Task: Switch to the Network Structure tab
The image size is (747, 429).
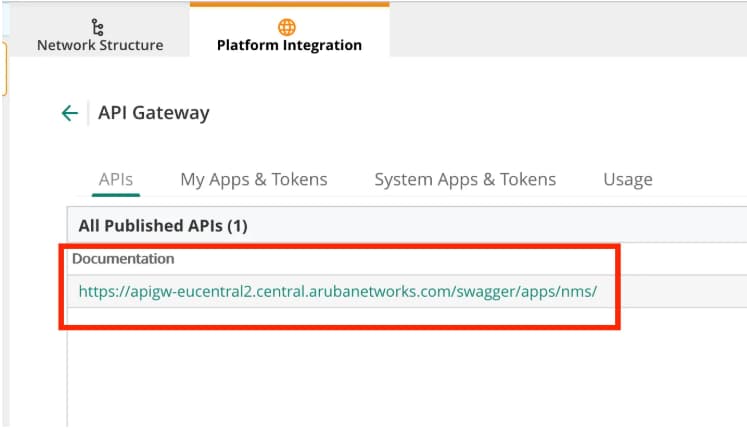Action: click(100, 31)
